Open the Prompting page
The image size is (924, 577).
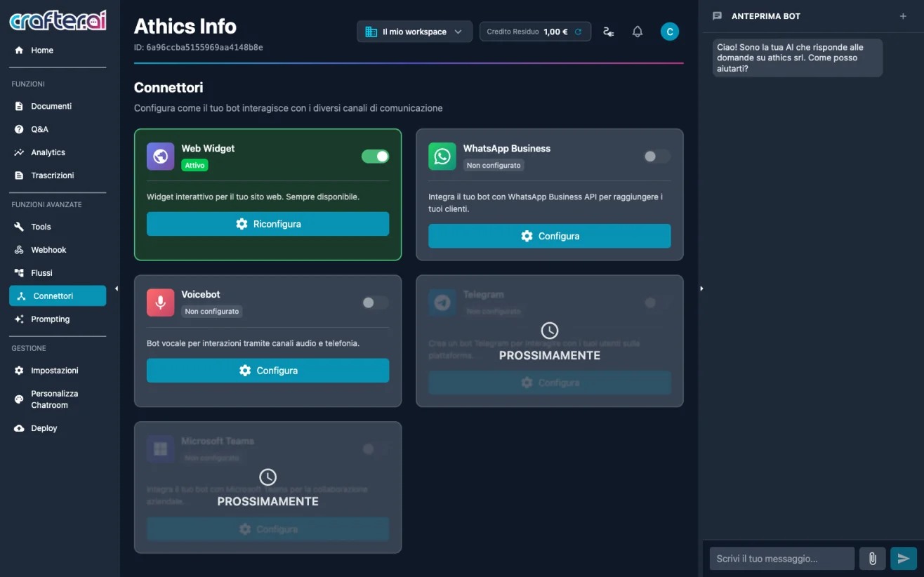(x=58, y=319)
